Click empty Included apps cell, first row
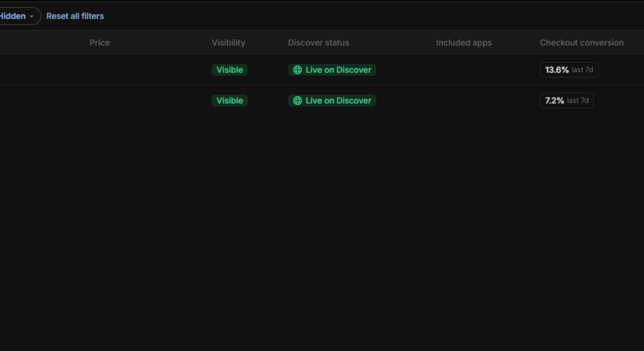Screen dimensions: 644x351 tap(464, 70)
